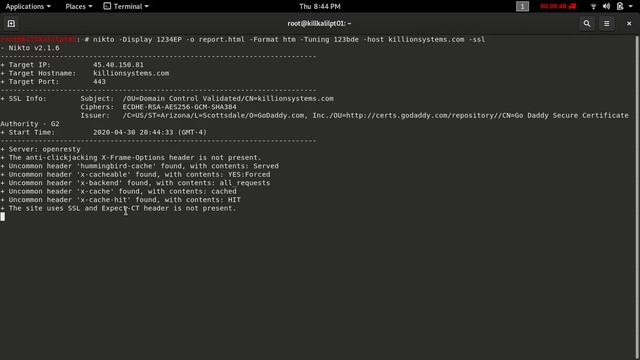Screen dimensions: 640x360
Task: Open a new terminal tab
Action: coord(11,24)
